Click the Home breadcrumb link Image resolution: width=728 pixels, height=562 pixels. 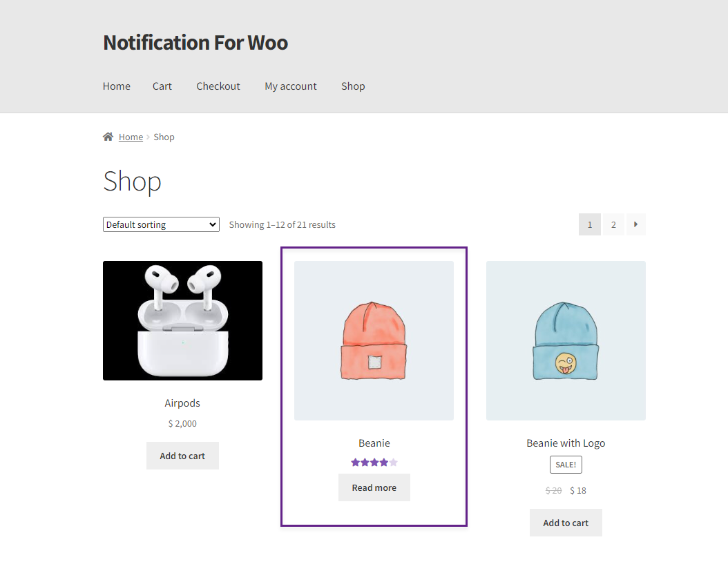(131, 137)
